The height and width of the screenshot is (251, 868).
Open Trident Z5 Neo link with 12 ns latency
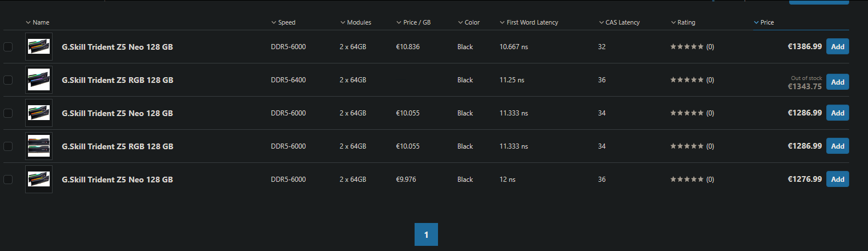(117, 180)
